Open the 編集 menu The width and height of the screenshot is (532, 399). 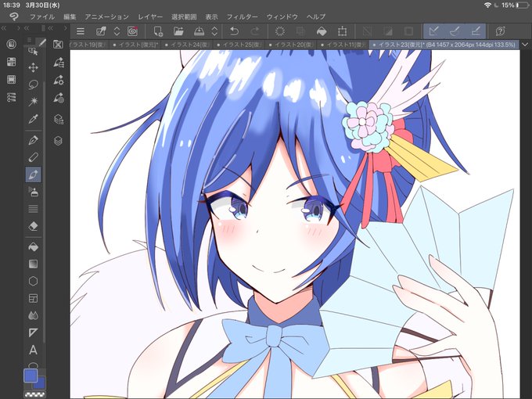[70, 16]
